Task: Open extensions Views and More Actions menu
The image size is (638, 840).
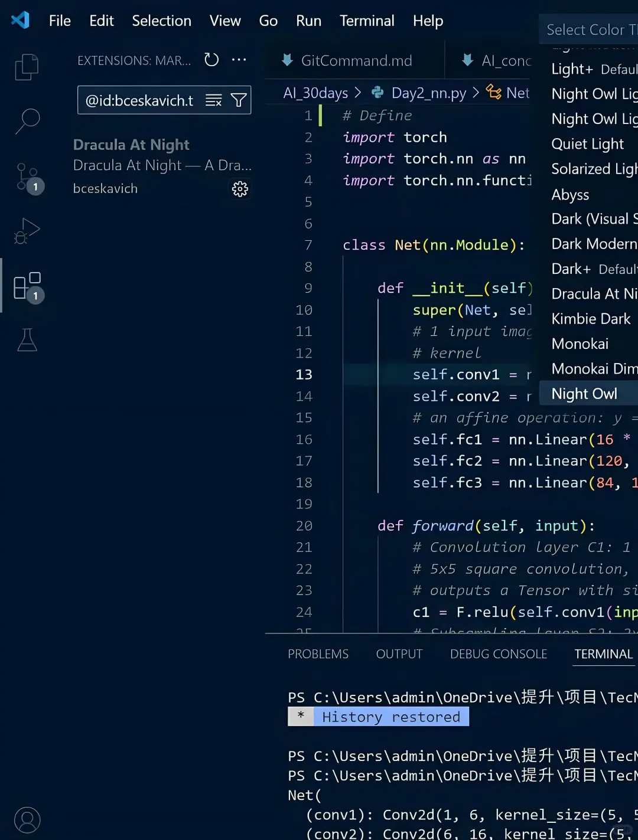Action: [x=239, y=60]
